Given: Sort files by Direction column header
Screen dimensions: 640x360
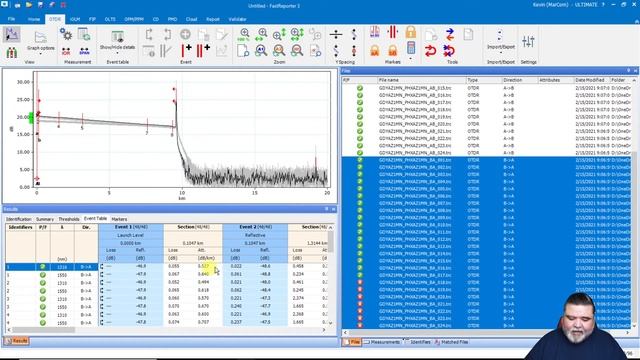Looking at the screenshot, I should pyautogui.click(x=520, y=80).
